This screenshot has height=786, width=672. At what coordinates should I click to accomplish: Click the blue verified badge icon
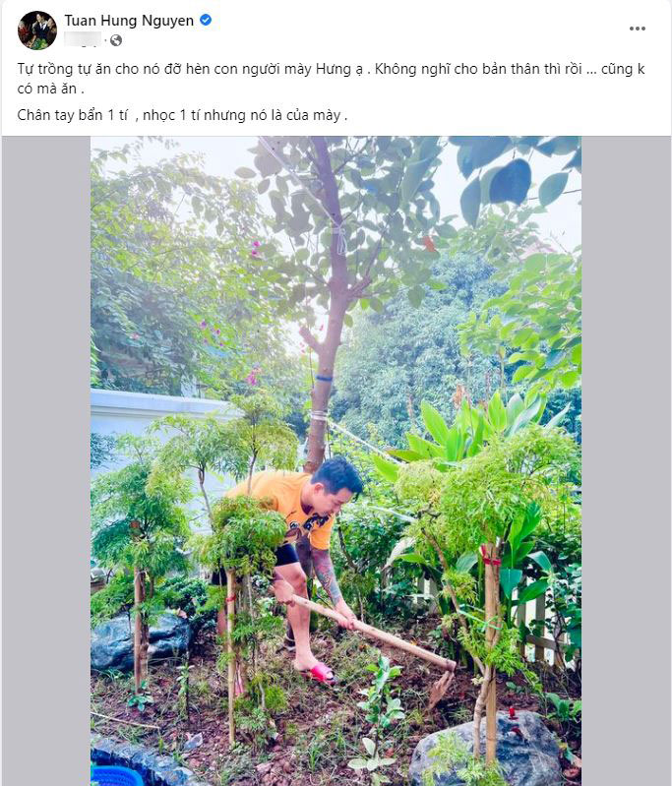[206, 20]
